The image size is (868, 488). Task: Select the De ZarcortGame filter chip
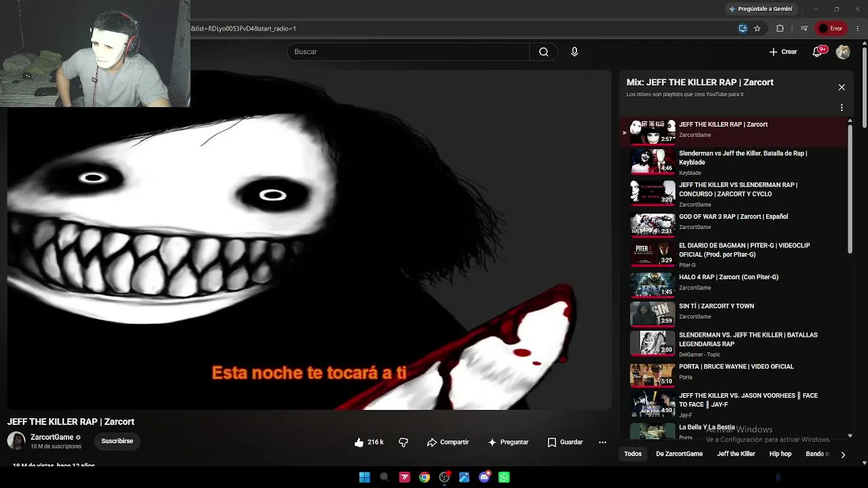click(679, 454)
